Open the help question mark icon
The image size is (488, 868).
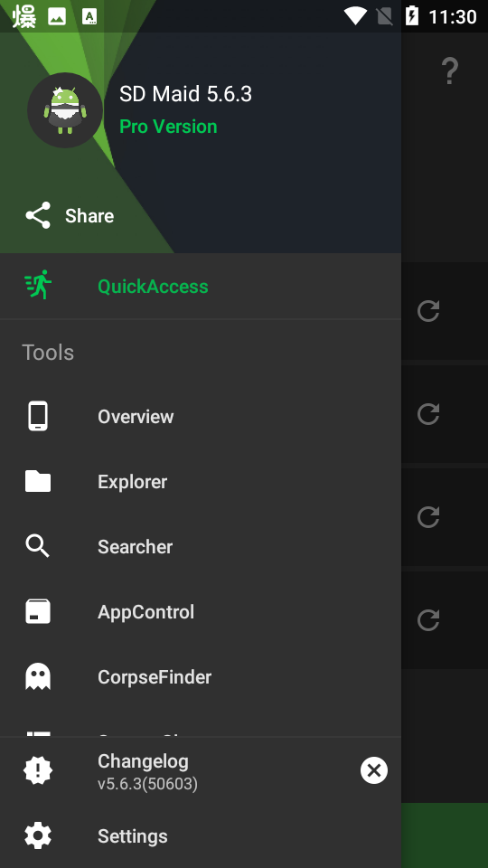click(x=450, y=71)
